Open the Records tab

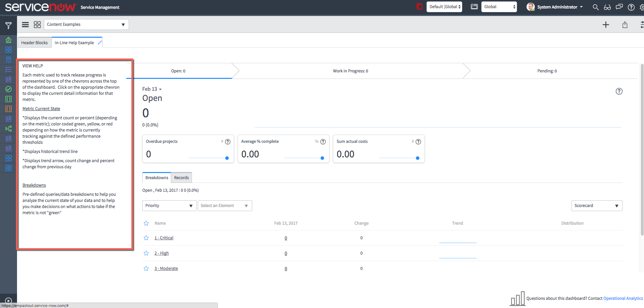point(181,177)
